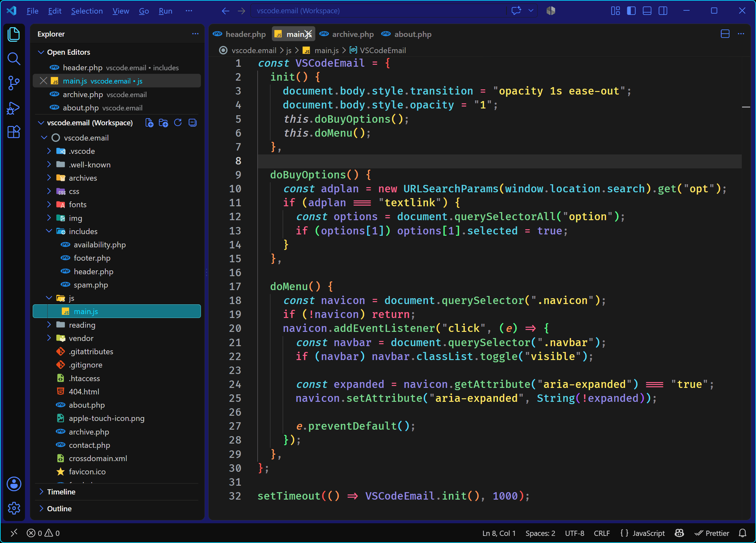This screenshot has width=756, height=543.
Task: Open Copilot dropdown arrow in title bar
Action: pyautogui.click(x=531, y=11)
